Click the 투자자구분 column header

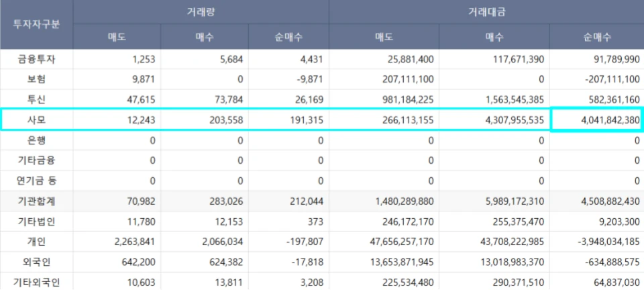click(x=36, y=24)
